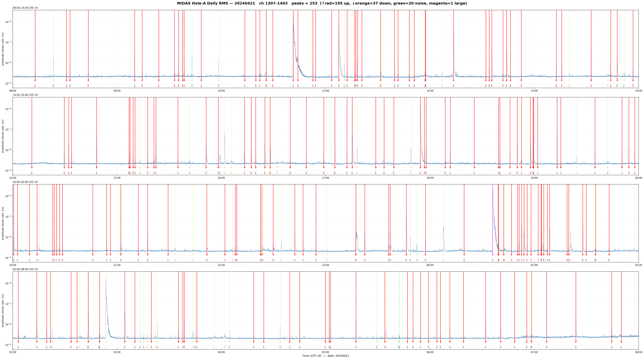Image resolution: width=644 pixels, height=359 pixels.
Task: Select the "14:00–20:00 UTC+8" panel heading
Action: pyautogui.click(x=25, y=95)
